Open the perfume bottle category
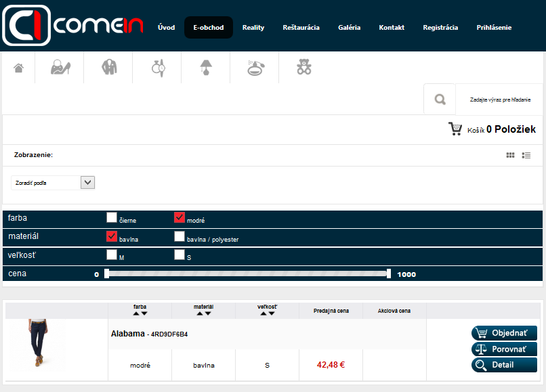546x392 pixels. pyautogui.click(x=255, y=68)
